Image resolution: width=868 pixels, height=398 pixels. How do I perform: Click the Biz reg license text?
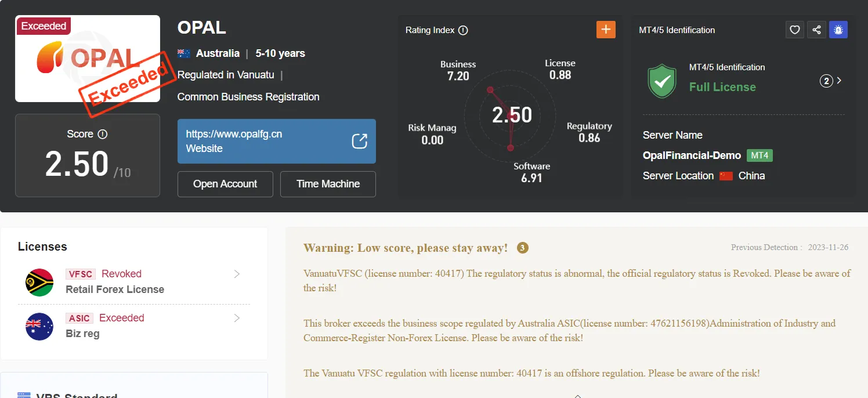pos(82,334)
